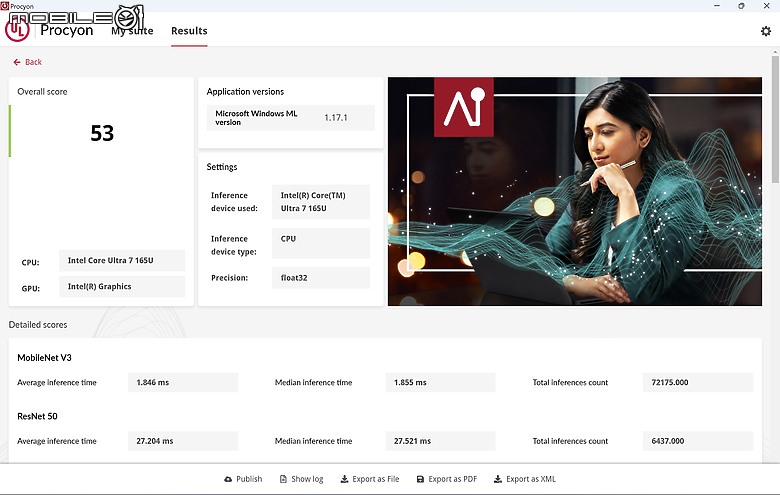Click the overall score value 53
Image resolution: width=780 pixels, height=495 pixels.
(x=102, y=133)
